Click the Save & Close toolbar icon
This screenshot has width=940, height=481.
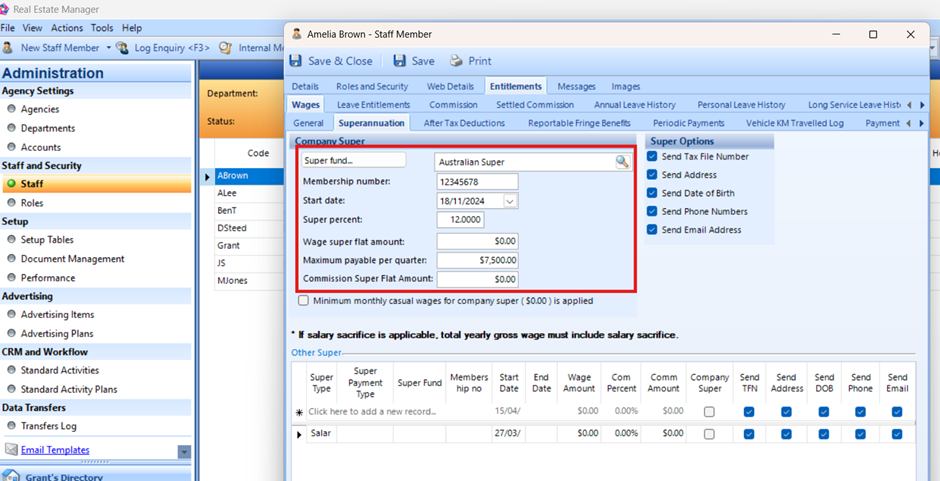[296, 61]
